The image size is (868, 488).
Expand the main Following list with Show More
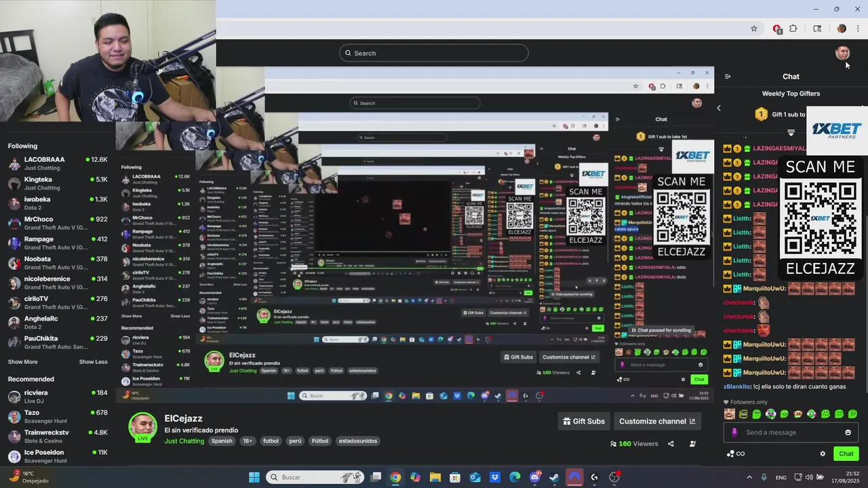coord(23,362)
